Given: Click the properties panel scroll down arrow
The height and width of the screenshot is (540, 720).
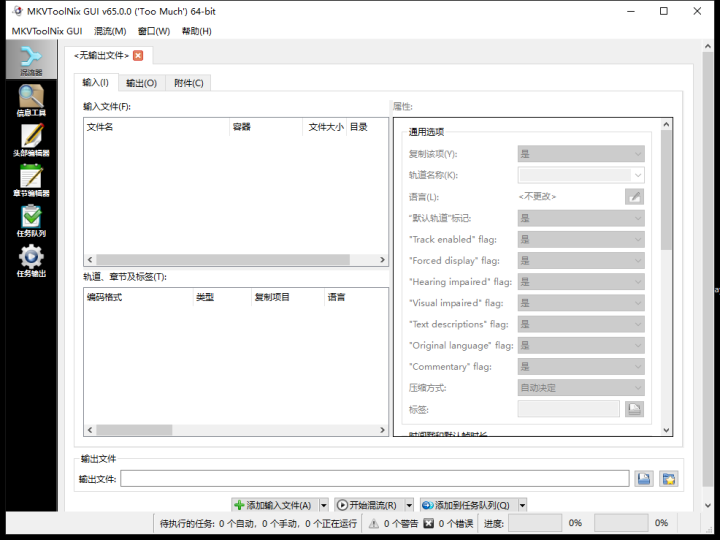Looking at the screenshot, I should click(666, 430).
